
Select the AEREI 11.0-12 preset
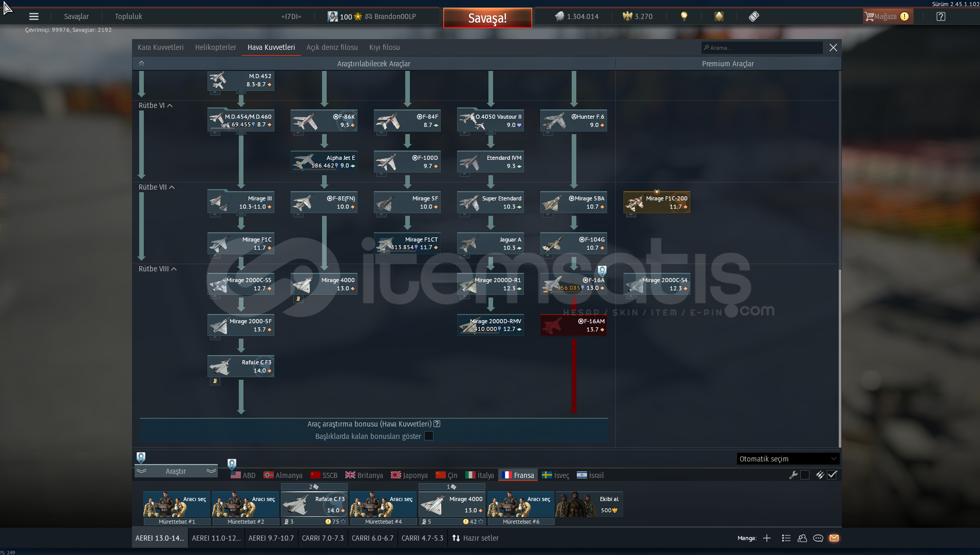coord(216,538)
